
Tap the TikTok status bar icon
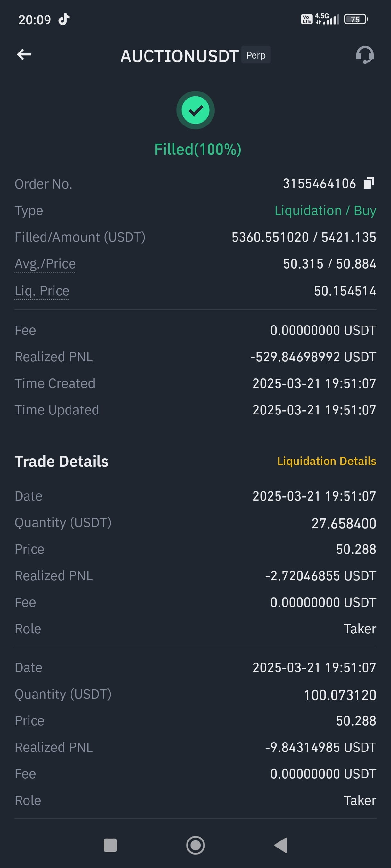[x=64, y=19]
